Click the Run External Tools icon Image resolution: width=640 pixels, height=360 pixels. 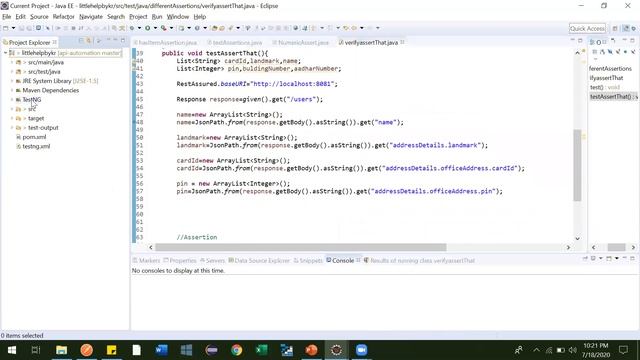164,28
